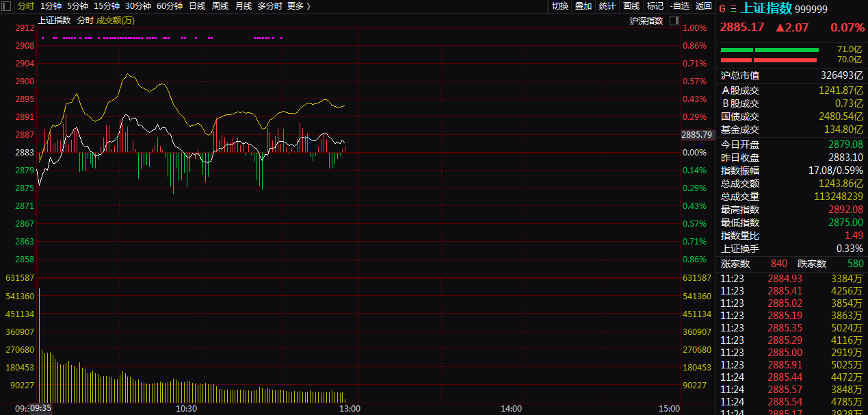Select the 60分钟 period tab
This screenshot has height=415, width=868.
tap(170, 6)
